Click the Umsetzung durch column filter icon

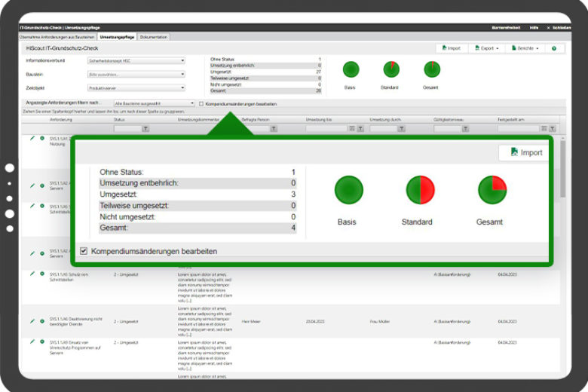pos(401,129)
